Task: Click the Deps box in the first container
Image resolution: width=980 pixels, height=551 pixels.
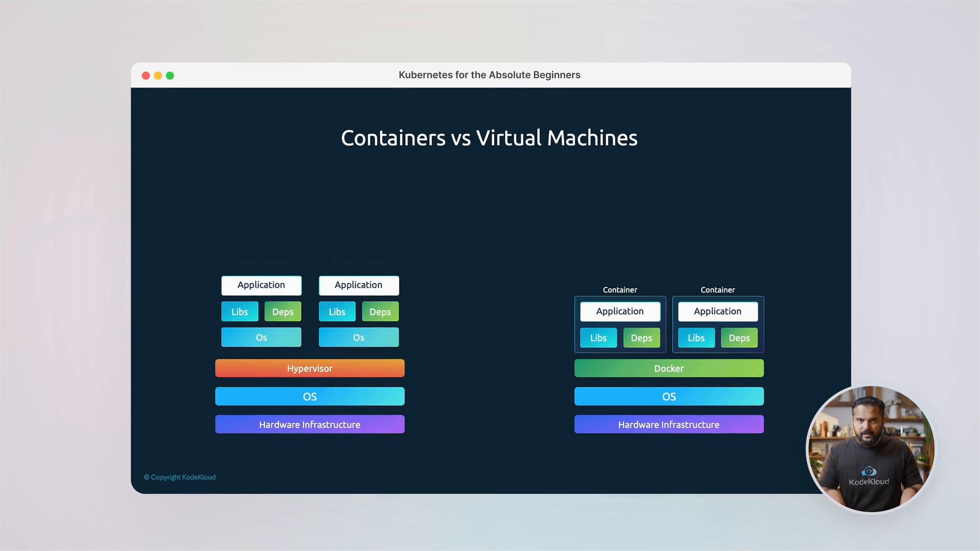Action: [642, 338]
